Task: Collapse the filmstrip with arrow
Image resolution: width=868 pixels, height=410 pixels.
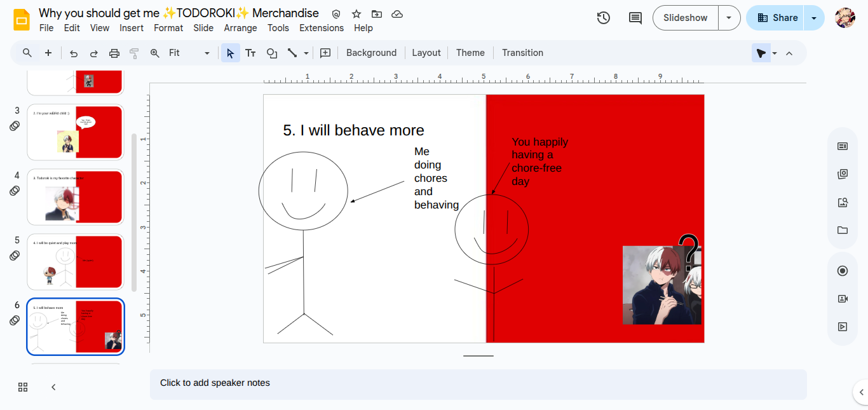Action: (53, 387)
